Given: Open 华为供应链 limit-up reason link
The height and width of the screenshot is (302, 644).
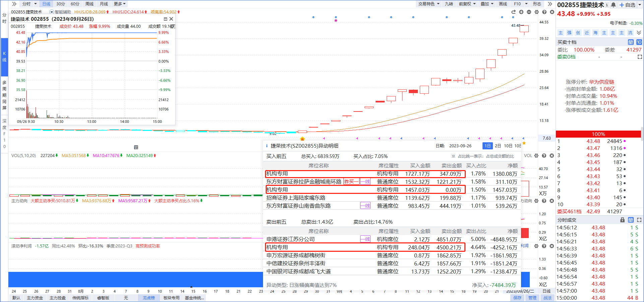Looking at the screenshot, I should 602,82.
